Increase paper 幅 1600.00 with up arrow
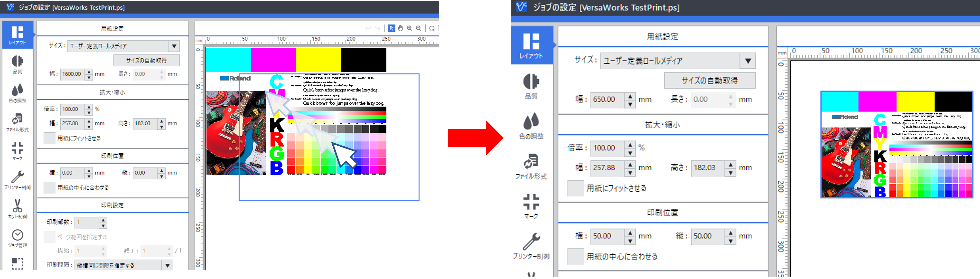This screenshot has width=980, height=279. 89,71
